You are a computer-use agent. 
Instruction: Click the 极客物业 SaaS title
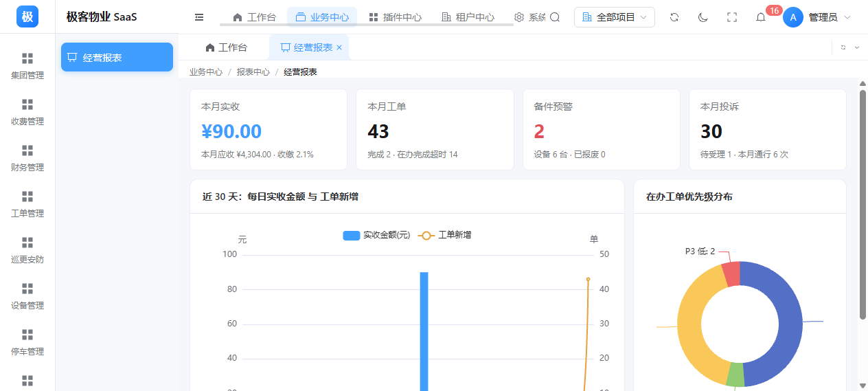pyautogui.click(x=102, y=17)
